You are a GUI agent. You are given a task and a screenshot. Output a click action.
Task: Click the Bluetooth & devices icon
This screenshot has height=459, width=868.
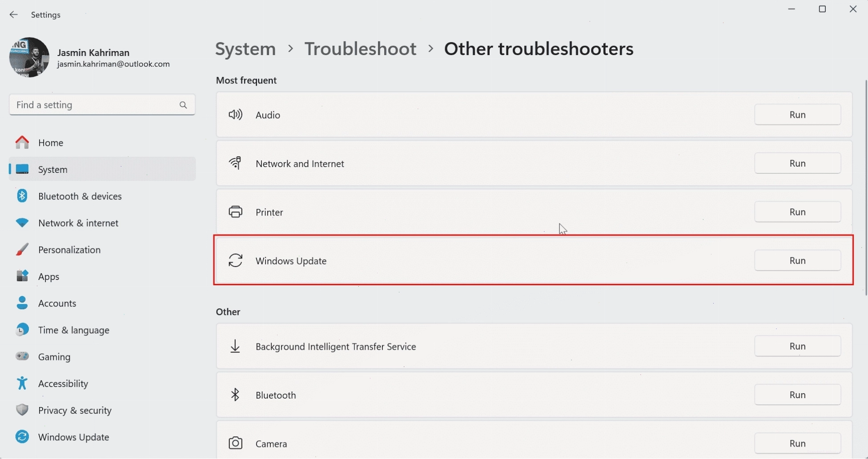click(x=22, y=196)
